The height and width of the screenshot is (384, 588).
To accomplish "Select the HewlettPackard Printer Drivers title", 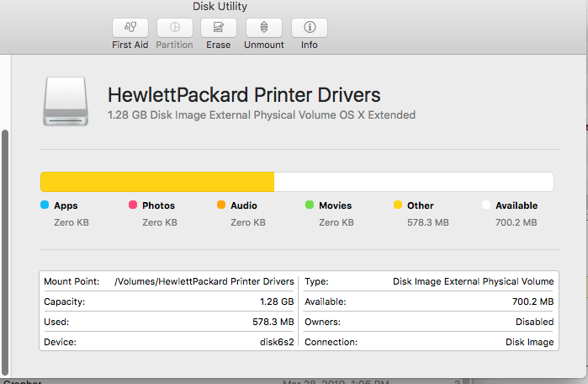I will coord(244,94).
